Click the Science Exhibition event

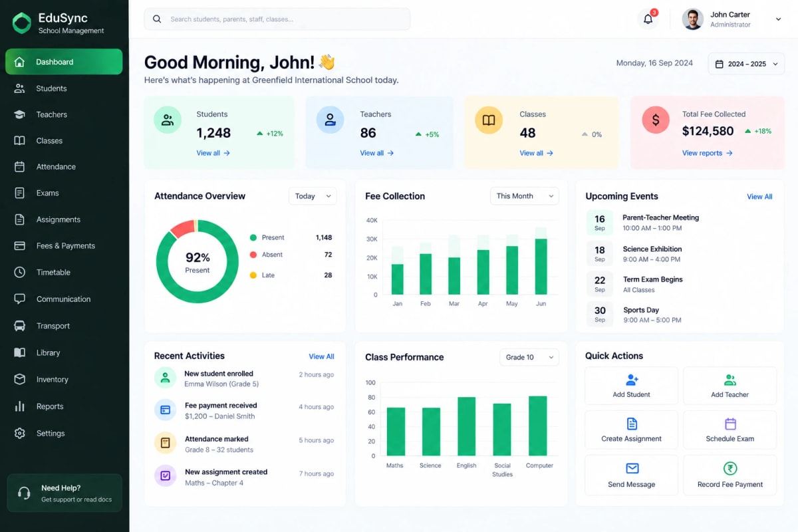tap(680, 254)
